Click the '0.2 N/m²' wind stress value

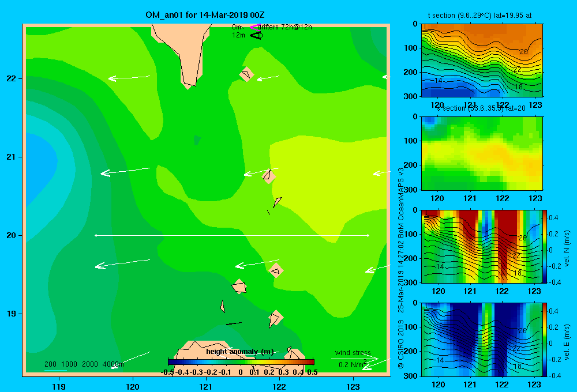(352, 364)
